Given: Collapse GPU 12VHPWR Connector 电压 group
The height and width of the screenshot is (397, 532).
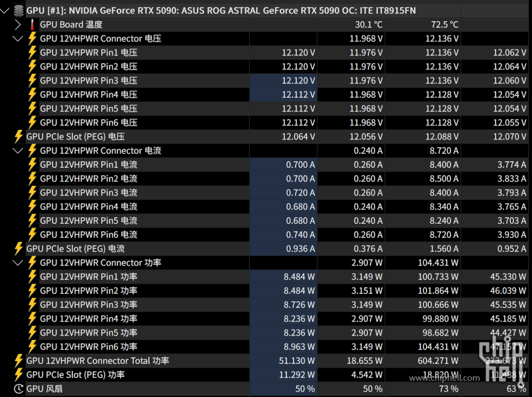Looking at the screenshot, I should (17, 39).
